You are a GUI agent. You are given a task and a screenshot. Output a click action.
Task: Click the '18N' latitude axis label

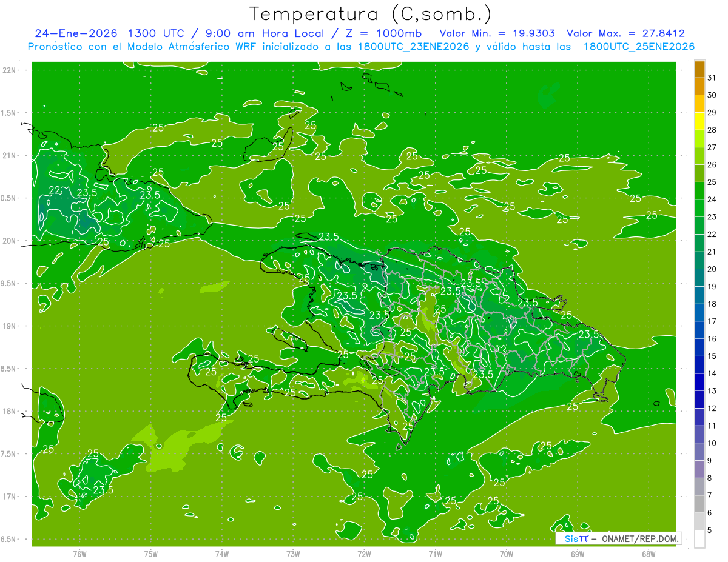coord(10,412)
